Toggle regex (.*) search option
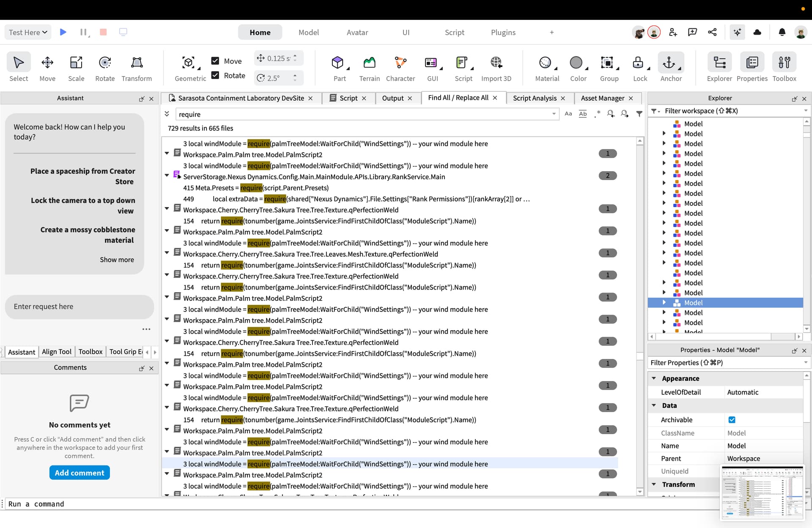 coord(597,114)
